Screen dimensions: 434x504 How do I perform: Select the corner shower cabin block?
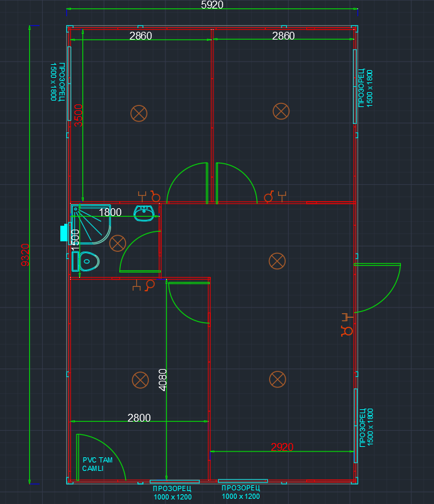91,224
